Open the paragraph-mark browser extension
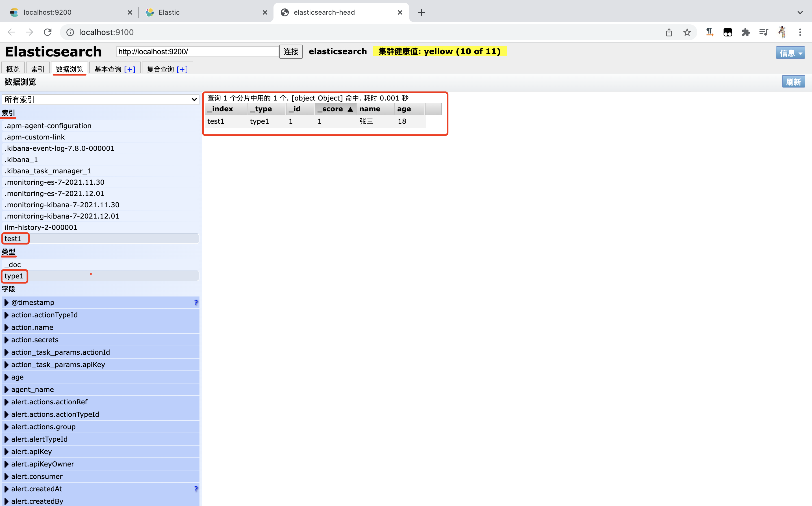This screenshot has width=812, height=506. (x=709, y=32)
